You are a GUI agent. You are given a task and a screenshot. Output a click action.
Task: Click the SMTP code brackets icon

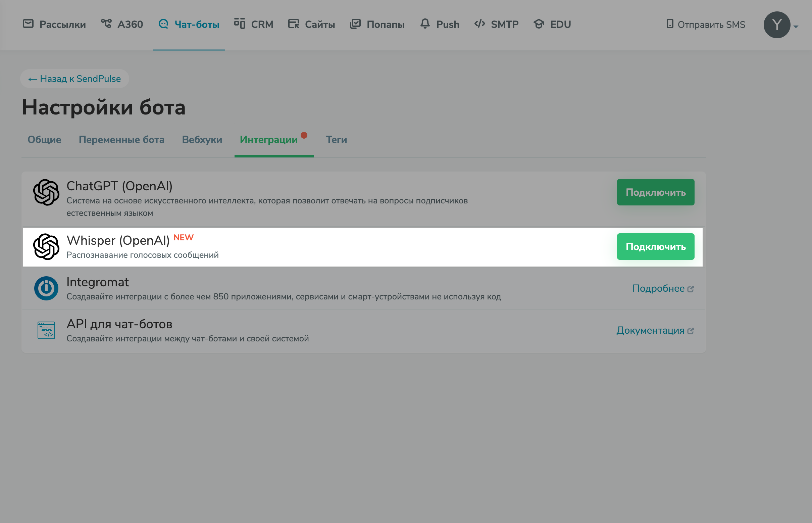tap(480, 24)
